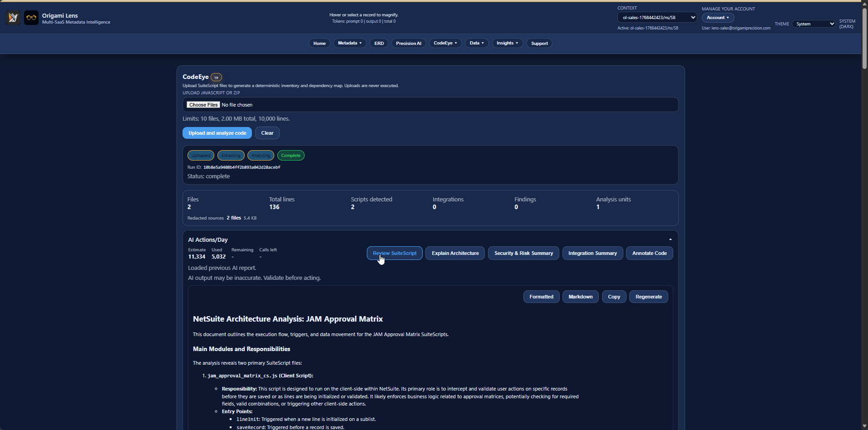Go to the Home page
This screenshot has height=430, width=868.
tap(320, 43)
